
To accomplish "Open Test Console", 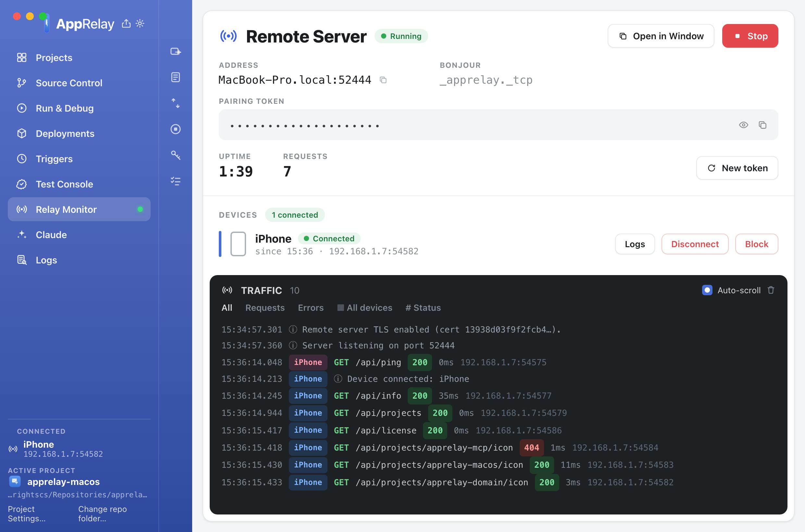I will pos(79,184).
